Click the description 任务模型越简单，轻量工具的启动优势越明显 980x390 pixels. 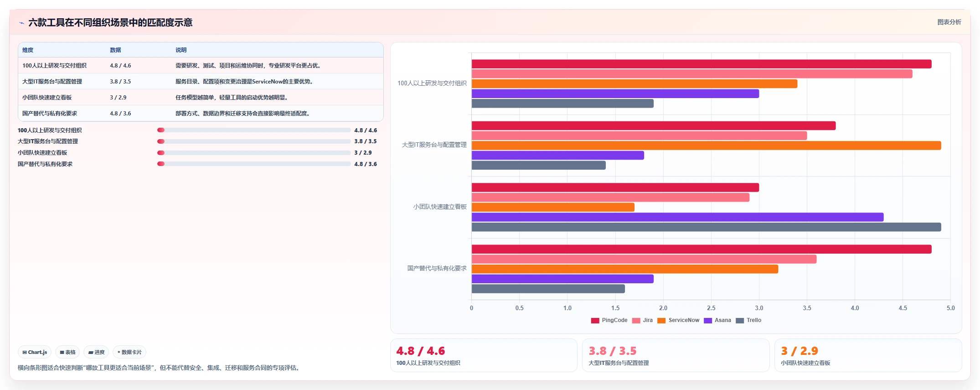232,98
